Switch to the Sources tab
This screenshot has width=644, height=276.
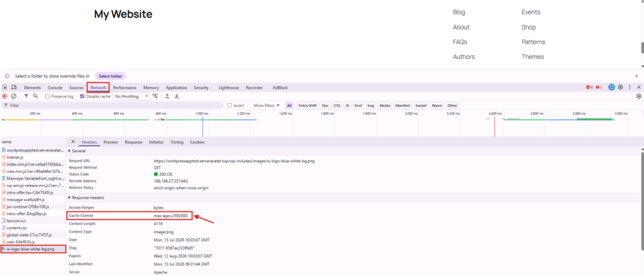76,87
